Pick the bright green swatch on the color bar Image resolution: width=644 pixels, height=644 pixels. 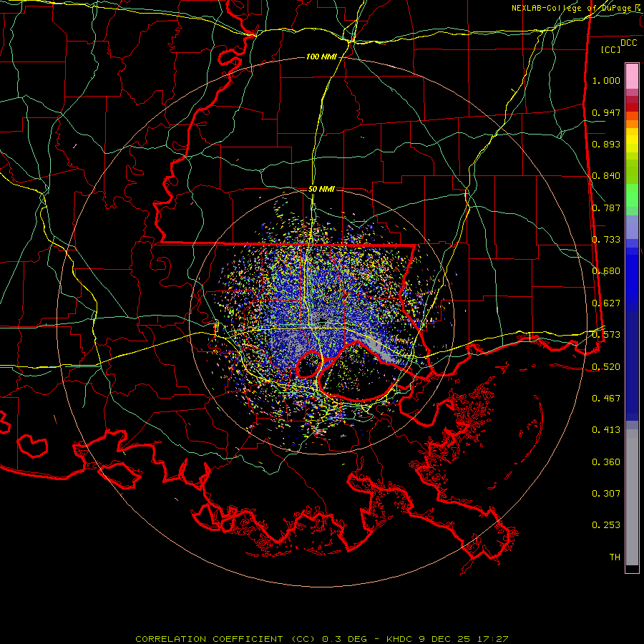pos(632,195)
